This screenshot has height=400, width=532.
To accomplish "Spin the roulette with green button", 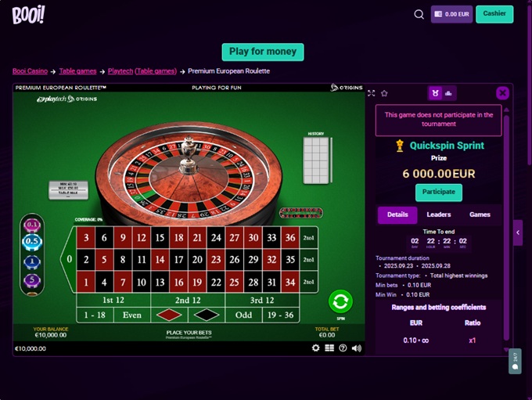I will (x=340, y=301).
